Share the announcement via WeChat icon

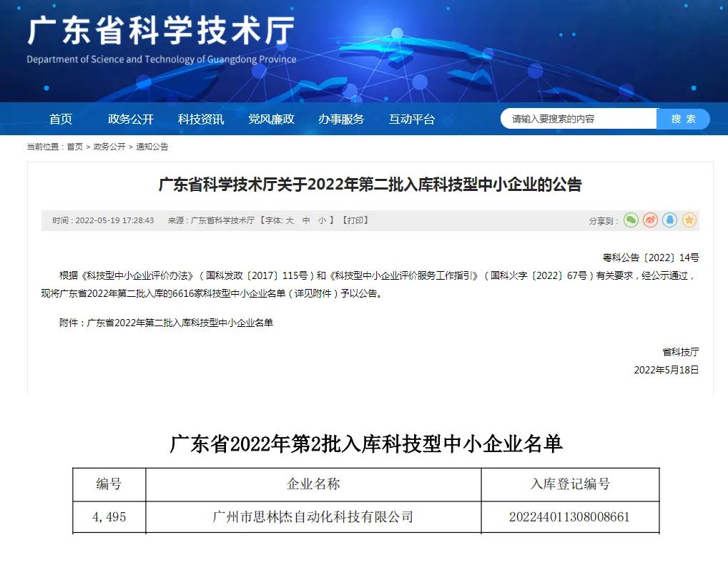point(631,220)
